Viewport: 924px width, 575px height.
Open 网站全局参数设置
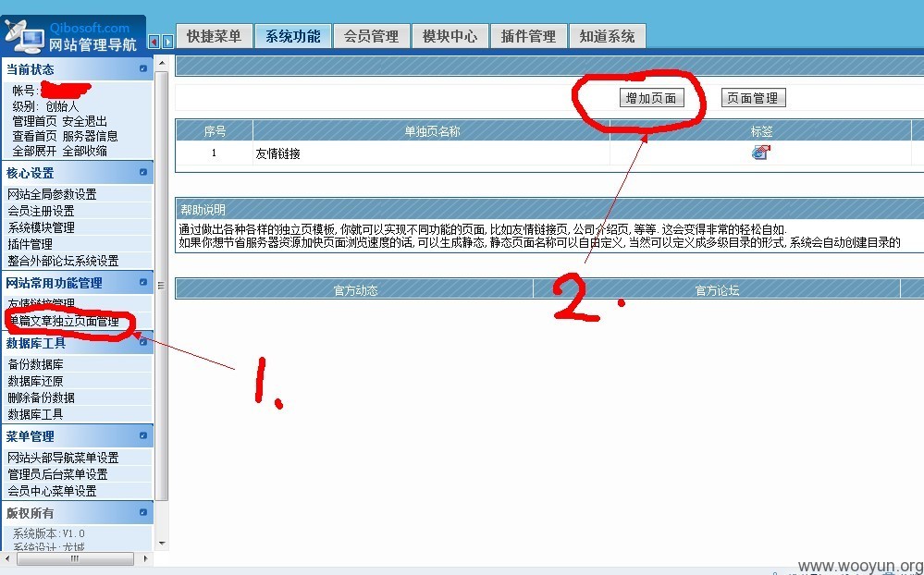tap(52, 194)
